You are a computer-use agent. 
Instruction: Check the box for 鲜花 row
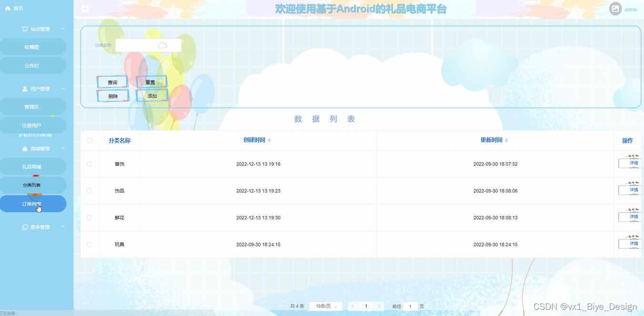tap(89, 217)
